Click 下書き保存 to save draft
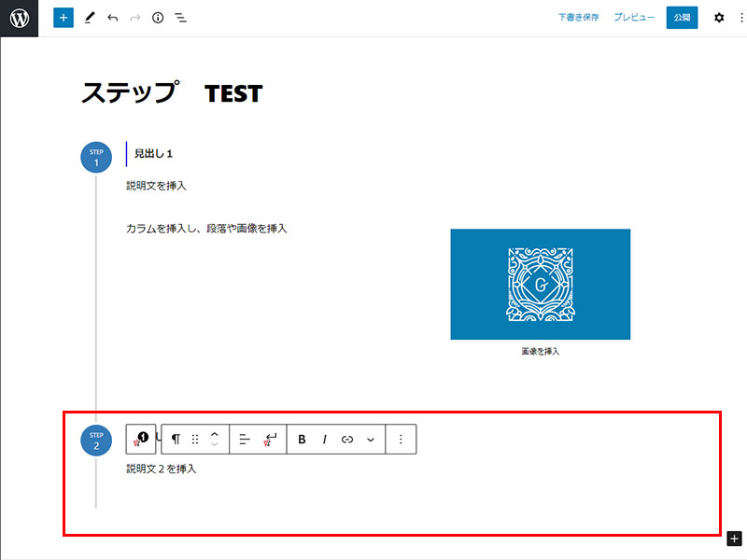The width and height of the screenshot is (747, 560). tap(579, 18)
